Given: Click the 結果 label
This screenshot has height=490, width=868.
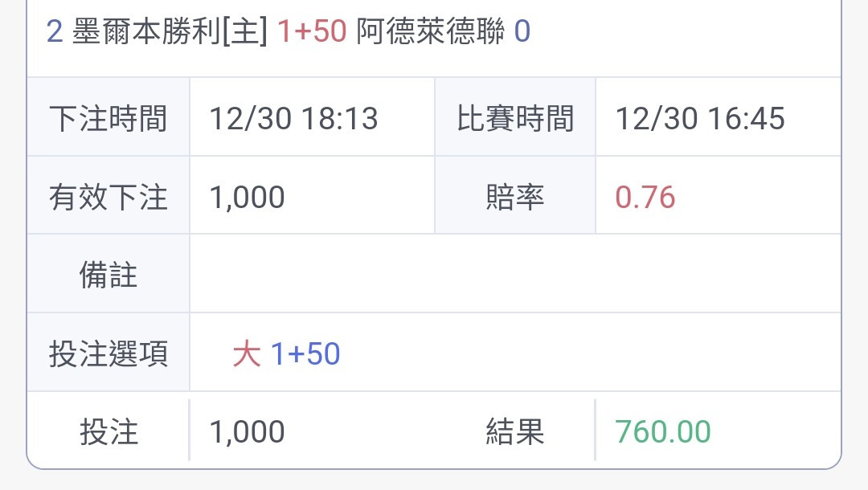Looking at the screenshot, I should point(515,431).
